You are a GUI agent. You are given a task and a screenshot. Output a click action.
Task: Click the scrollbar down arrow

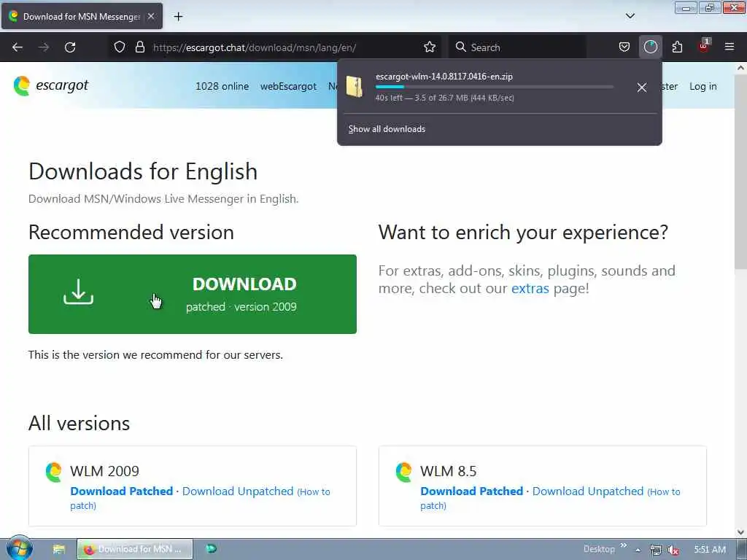740,532
